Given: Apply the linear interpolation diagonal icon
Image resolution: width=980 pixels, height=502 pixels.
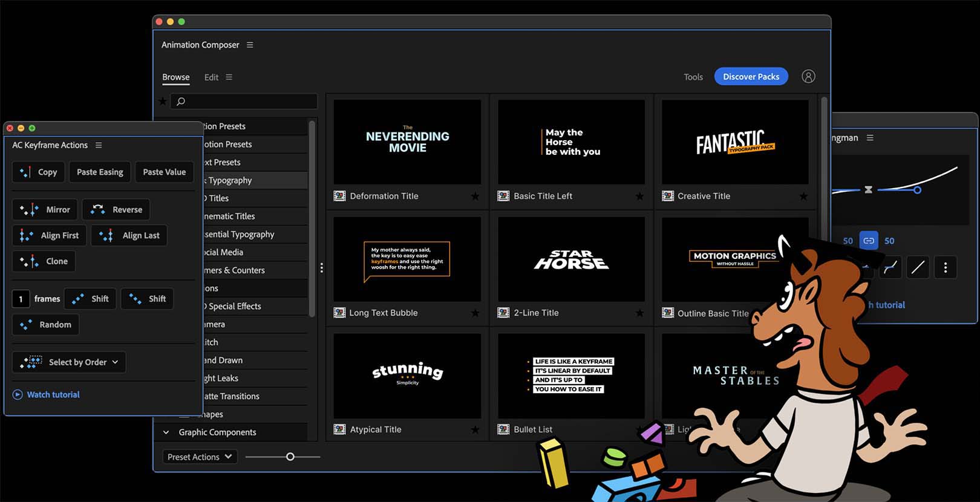Looking at the screenshot, I should coord(918,267).
